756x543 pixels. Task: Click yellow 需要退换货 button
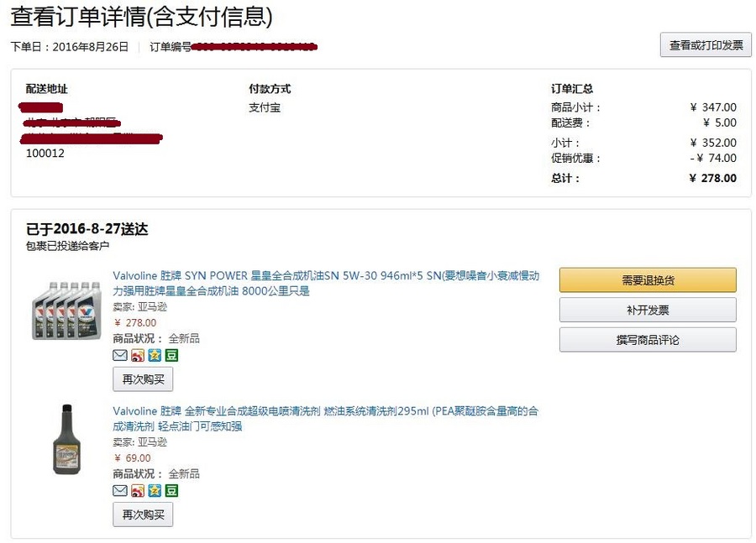(x=648, y=280)
